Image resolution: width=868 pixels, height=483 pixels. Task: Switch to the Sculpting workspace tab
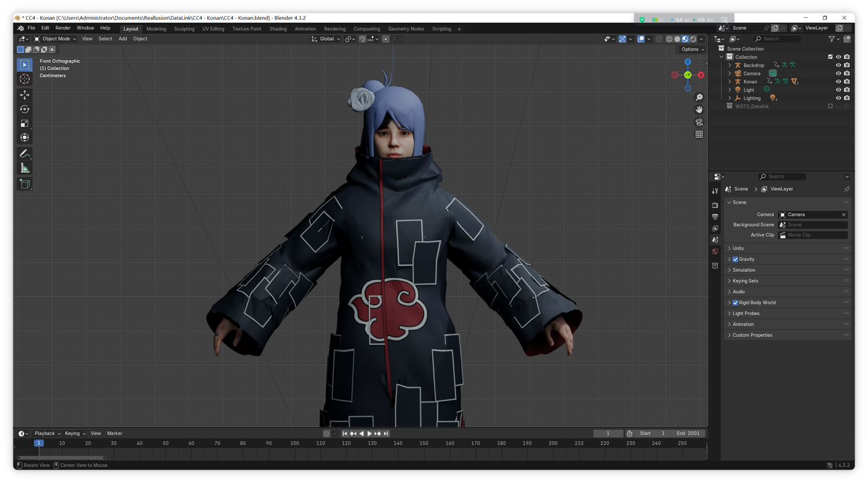click(184, 29)
